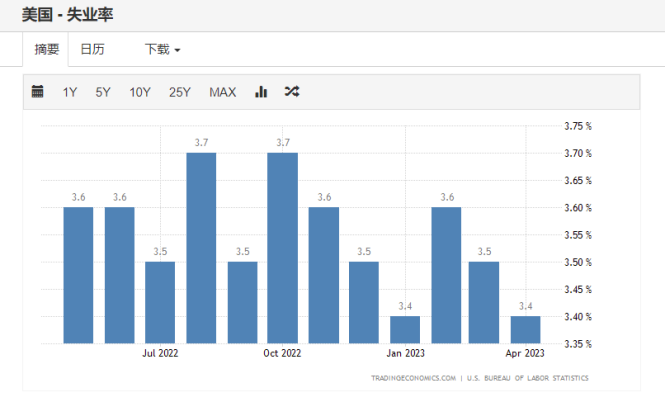The height and width of the screenshot is (402, 665).
Task: Click the 3.45 % axis value
Action: point(578,290)
